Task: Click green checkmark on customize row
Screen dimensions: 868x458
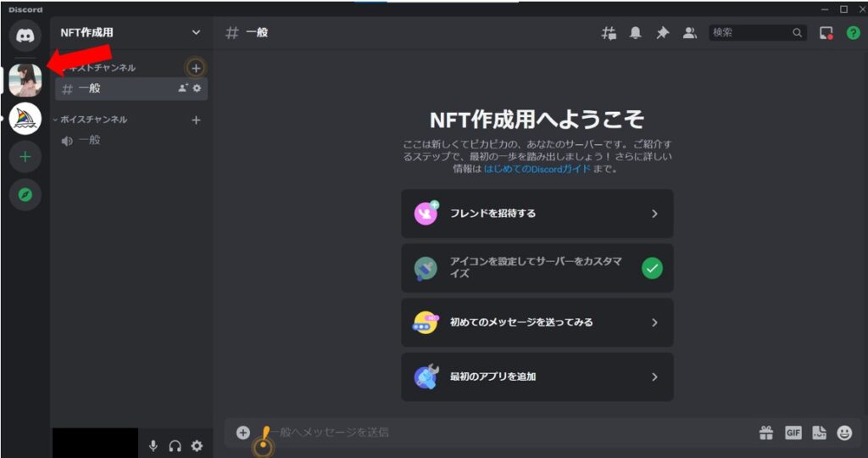Action: [x=652, y=269]
